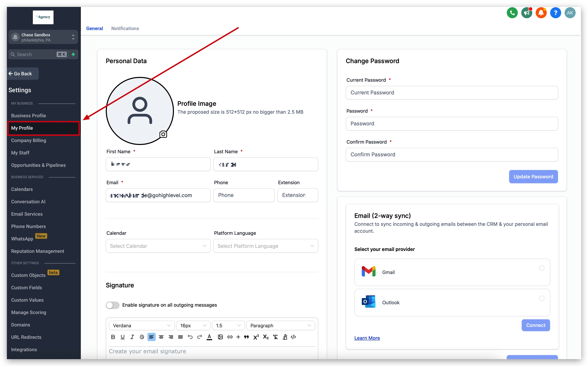
Task: Select Outlook as email provider
Action: (x=542, y=298)
